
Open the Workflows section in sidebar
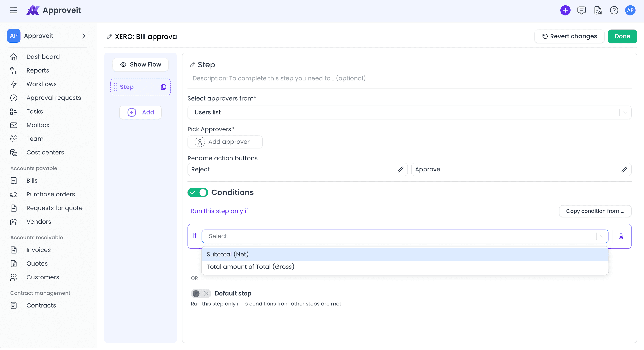(x=41, y=84)
